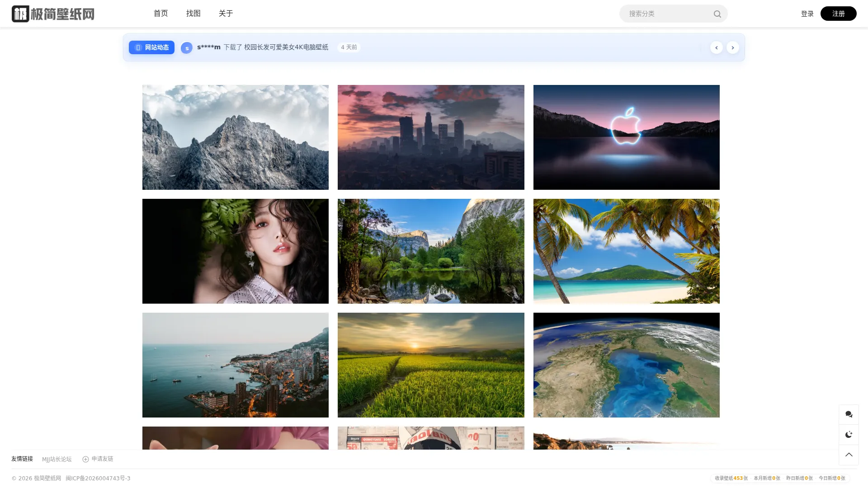The width and height of the screenshot is (868, 488).
Task: Open the tropical palm beach wallpaper
Action: 626,251
